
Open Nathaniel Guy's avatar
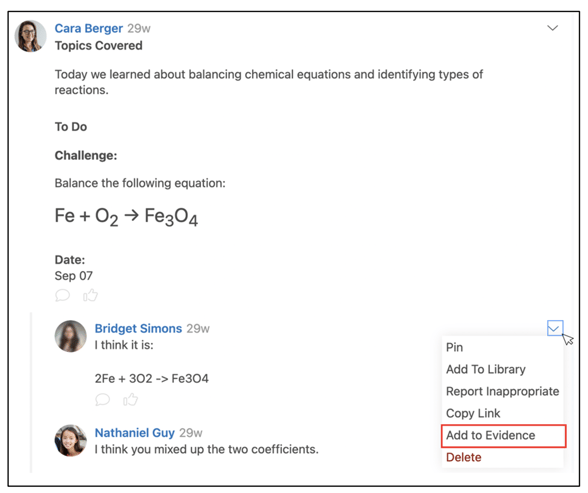pyautogui.click(x=70, y=440)
